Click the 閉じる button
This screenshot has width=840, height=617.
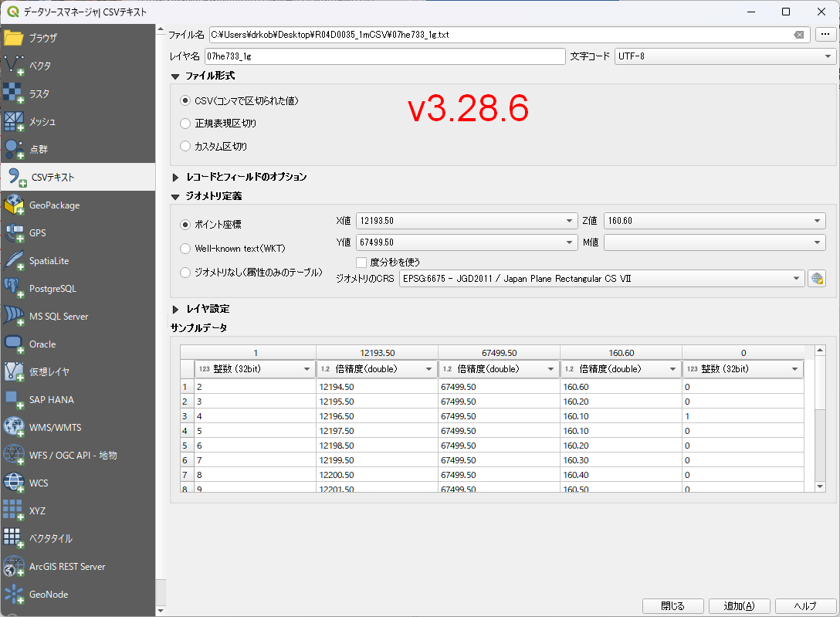coord(673,605)
